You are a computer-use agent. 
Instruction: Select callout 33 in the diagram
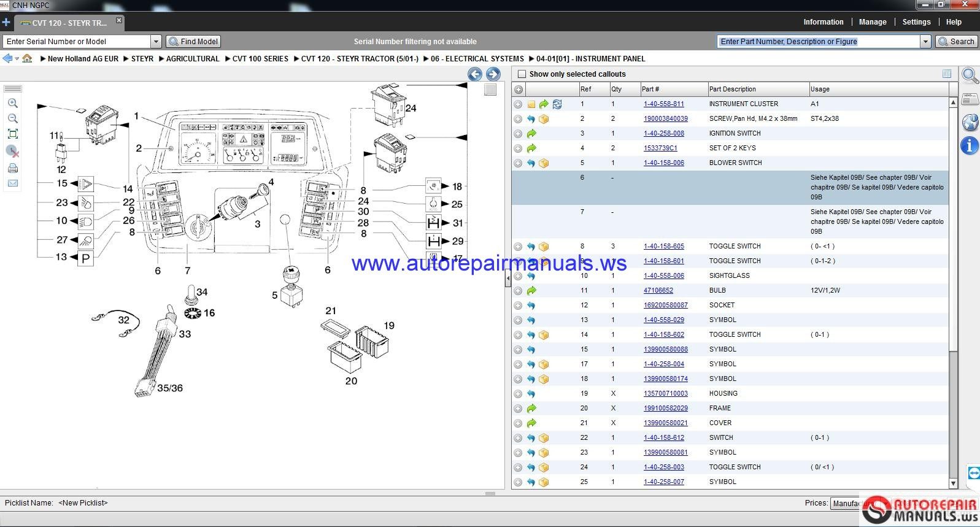coord(185,334)
